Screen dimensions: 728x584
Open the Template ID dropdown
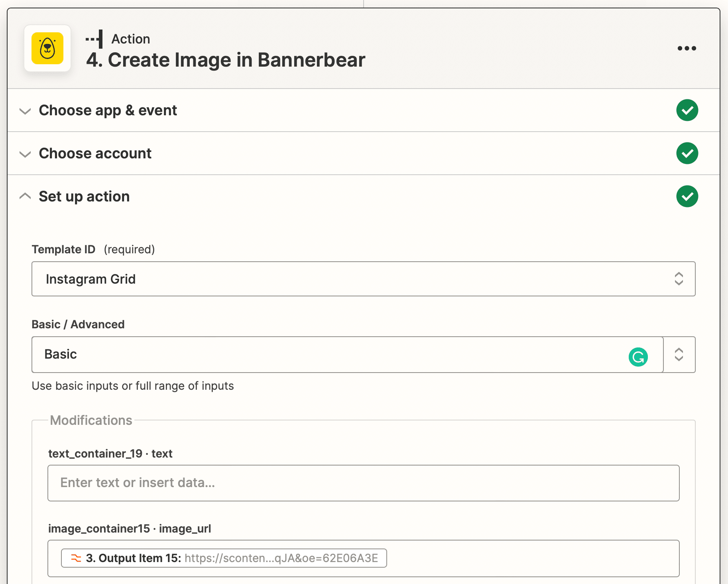(679, 279)
